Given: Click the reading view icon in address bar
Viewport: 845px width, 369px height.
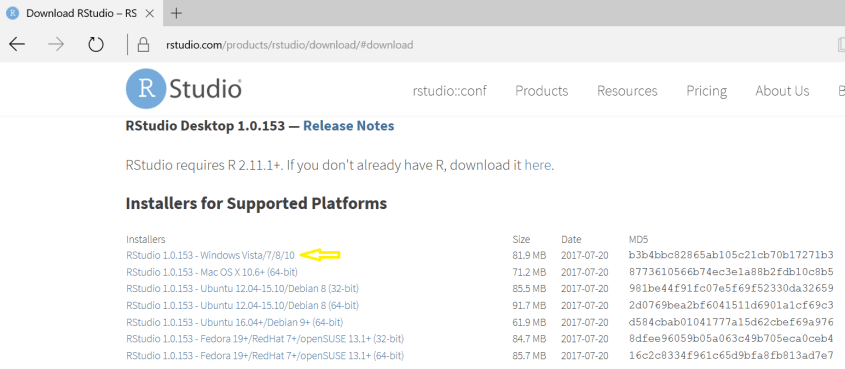Looking at the screenshot, I should pyautogui.click(x=841, y=45).
